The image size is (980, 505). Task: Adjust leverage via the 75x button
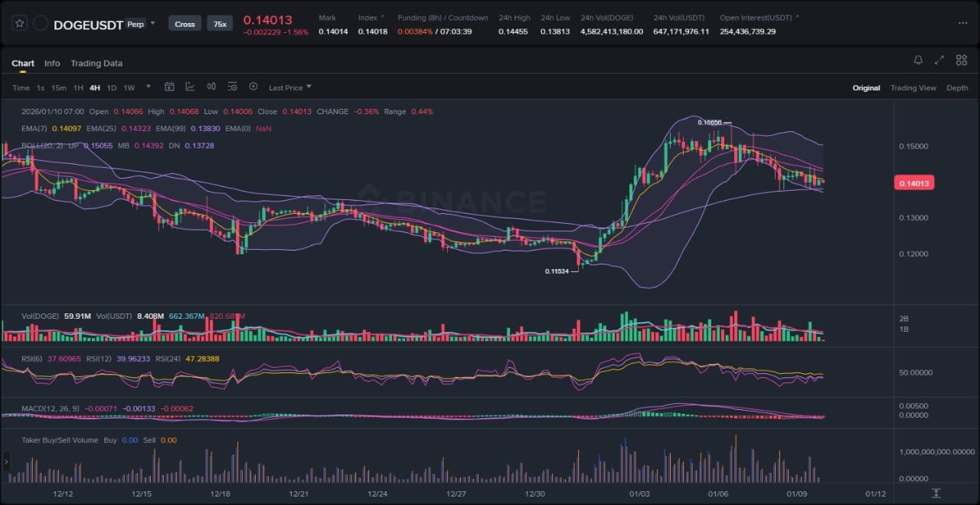[220, 24]
